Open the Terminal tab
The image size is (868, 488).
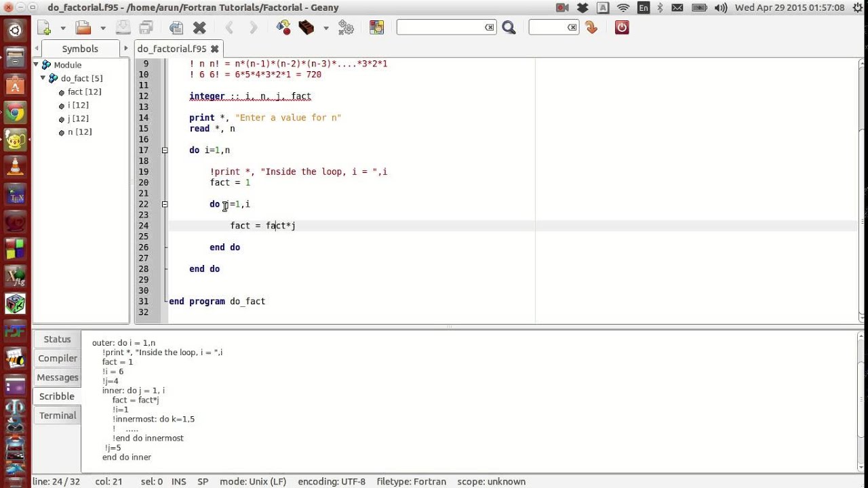(57, 415)
